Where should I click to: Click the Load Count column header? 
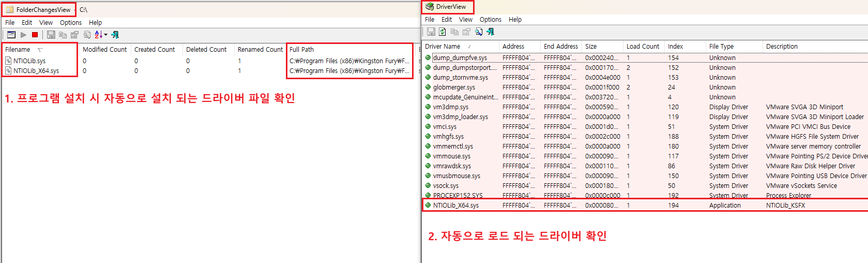[643, 47]
